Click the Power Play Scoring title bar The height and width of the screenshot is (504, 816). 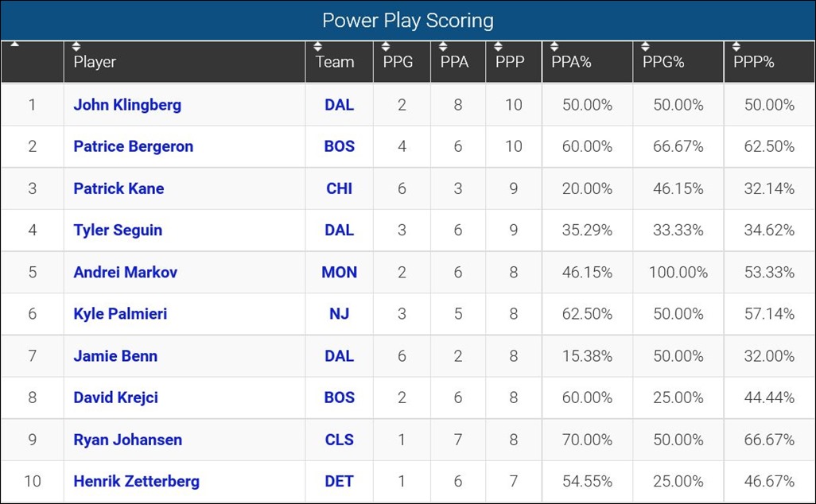pyautogui.click(x=408, y=21)
